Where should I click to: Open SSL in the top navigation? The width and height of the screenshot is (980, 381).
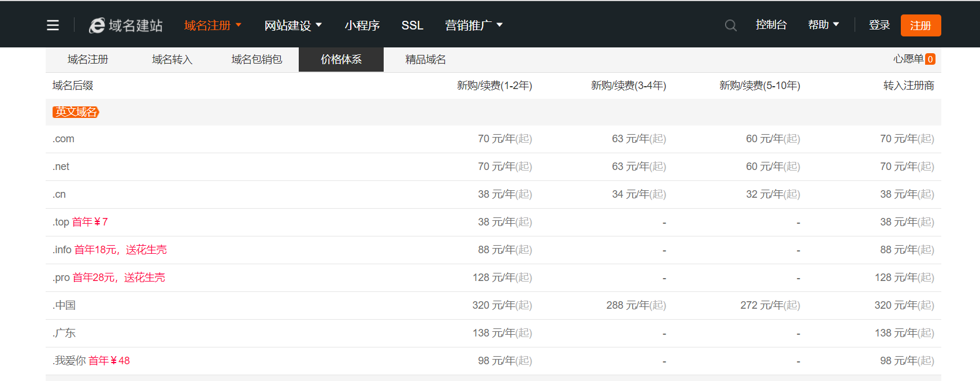(x=413, y=25)
